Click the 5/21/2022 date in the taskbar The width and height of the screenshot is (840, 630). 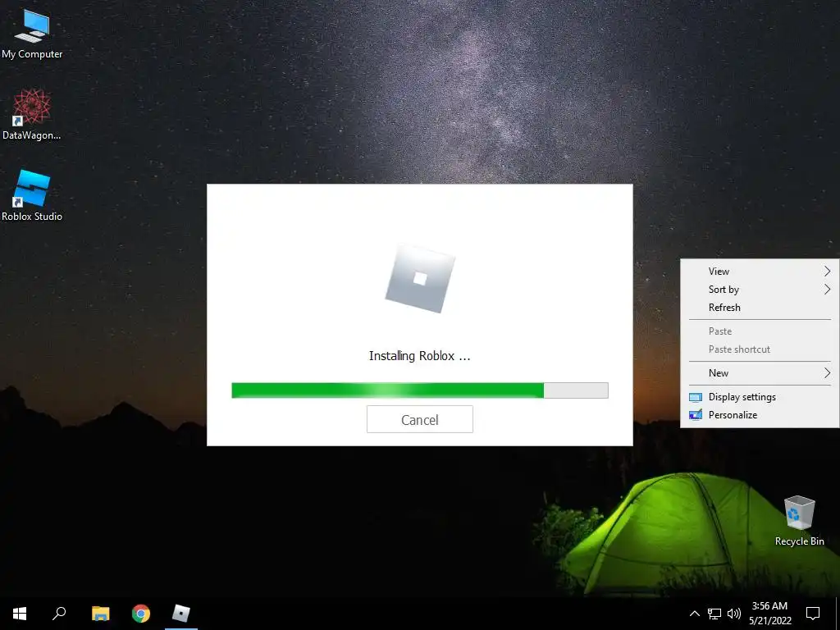click(769, 621)
